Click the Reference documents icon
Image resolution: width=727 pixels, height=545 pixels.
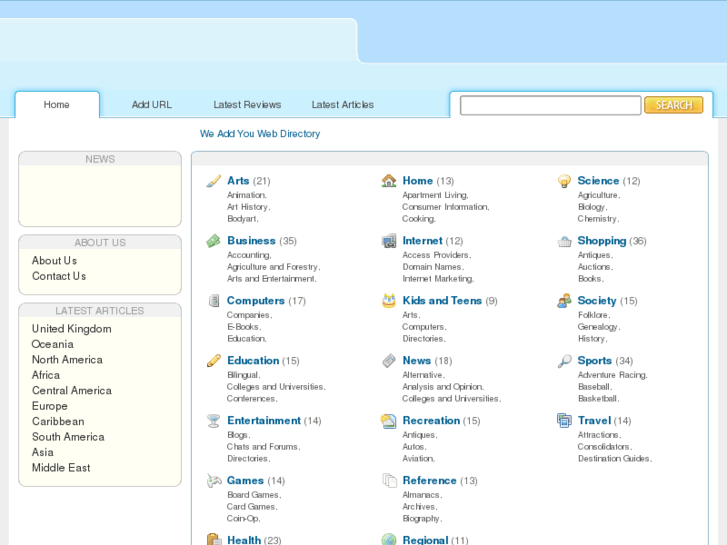[389, 481]
